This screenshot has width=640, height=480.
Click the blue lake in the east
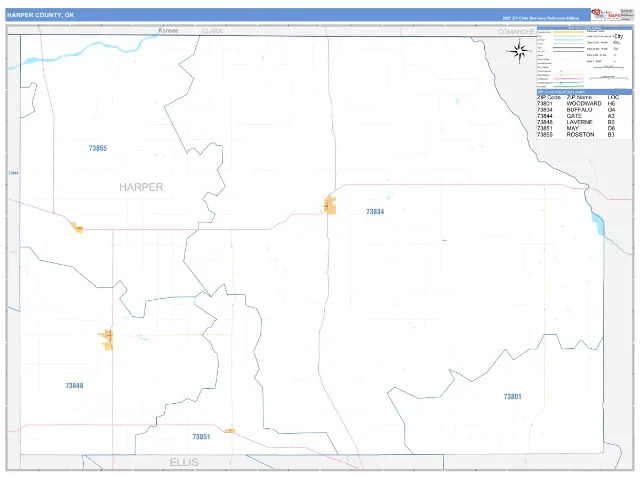(598, 224)
